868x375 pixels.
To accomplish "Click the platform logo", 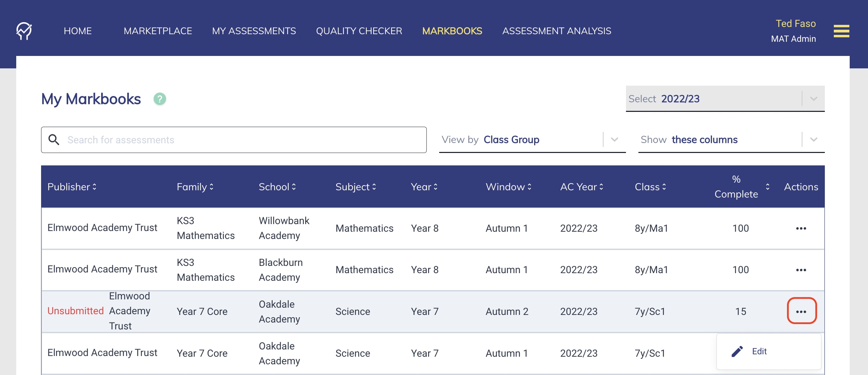I will coord(23,31).
